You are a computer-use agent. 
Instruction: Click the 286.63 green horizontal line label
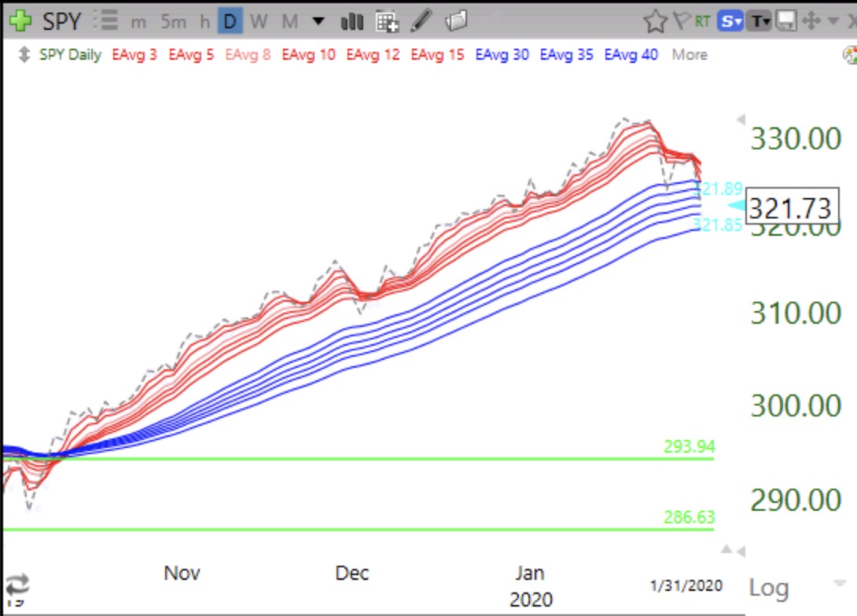[x=690, y=517]
